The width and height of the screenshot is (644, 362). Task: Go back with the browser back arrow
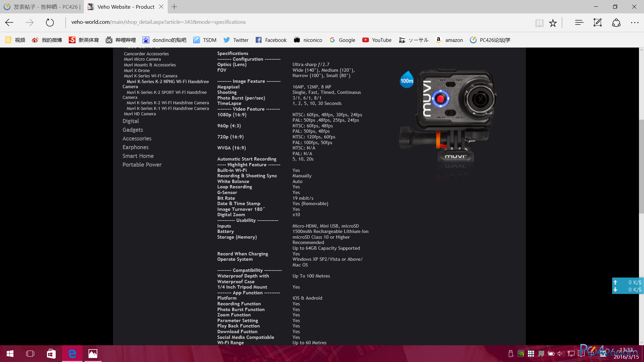point(9,22)
